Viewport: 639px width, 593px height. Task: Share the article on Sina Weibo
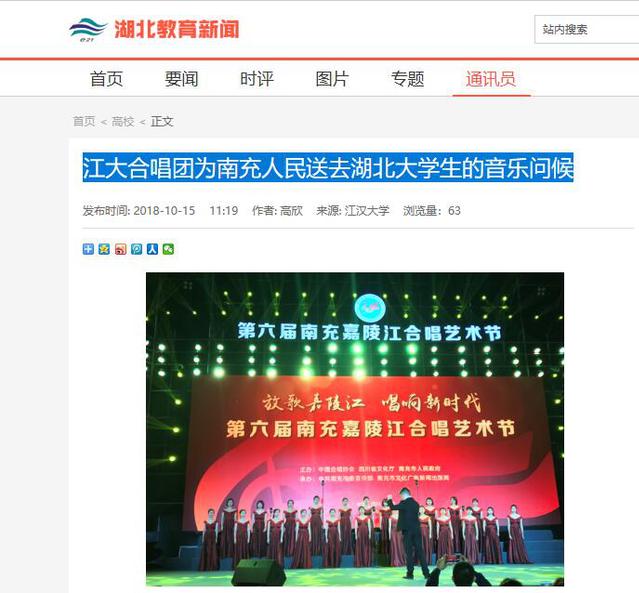[120, 249]
